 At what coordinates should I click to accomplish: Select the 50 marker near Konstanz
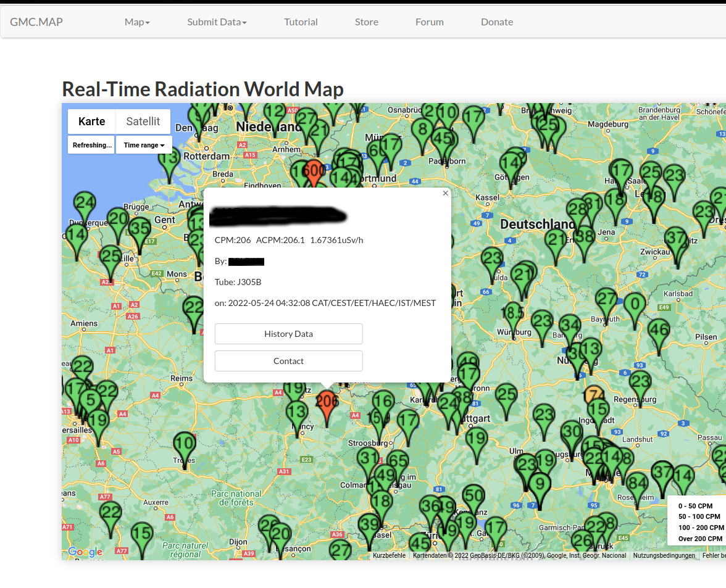point(473,498)
